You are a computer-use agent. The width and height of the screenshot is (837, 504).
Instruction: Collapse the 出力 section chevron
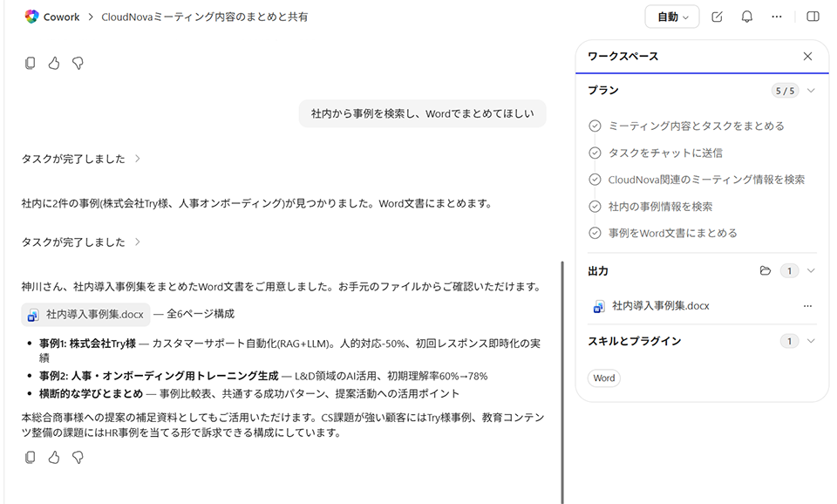pos(812,270)
